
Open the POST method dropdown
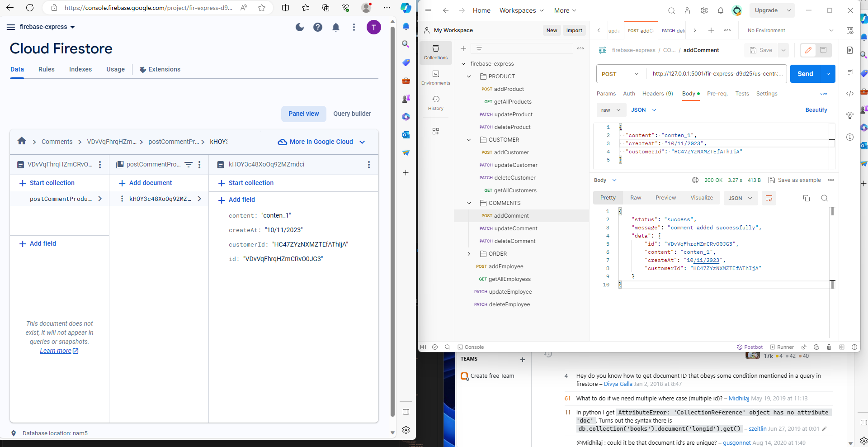pos(620,74)
